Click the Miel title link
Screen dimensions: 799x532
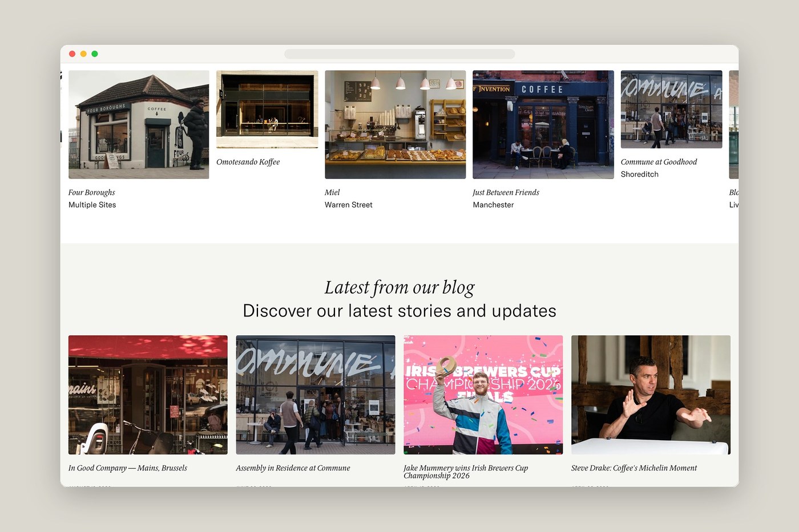point(332,193)
